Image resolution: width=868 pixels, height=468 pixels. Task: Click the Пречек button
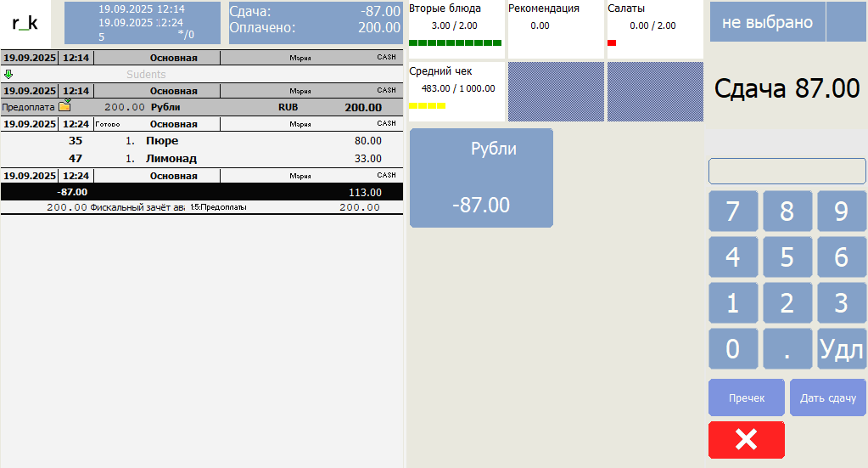pyautogui.click(x=746, y=398)
